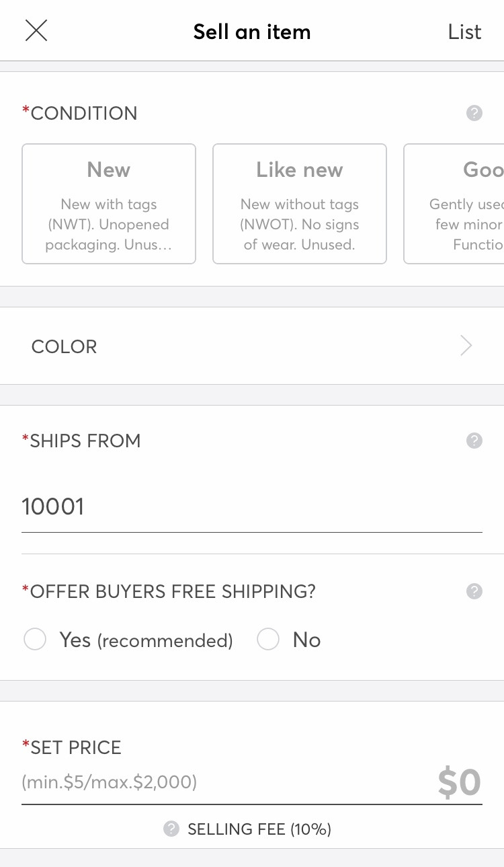The height and width of the screenshot is (867, 504).
Task: Open the COLOR selection label
Action: point(65,346)
